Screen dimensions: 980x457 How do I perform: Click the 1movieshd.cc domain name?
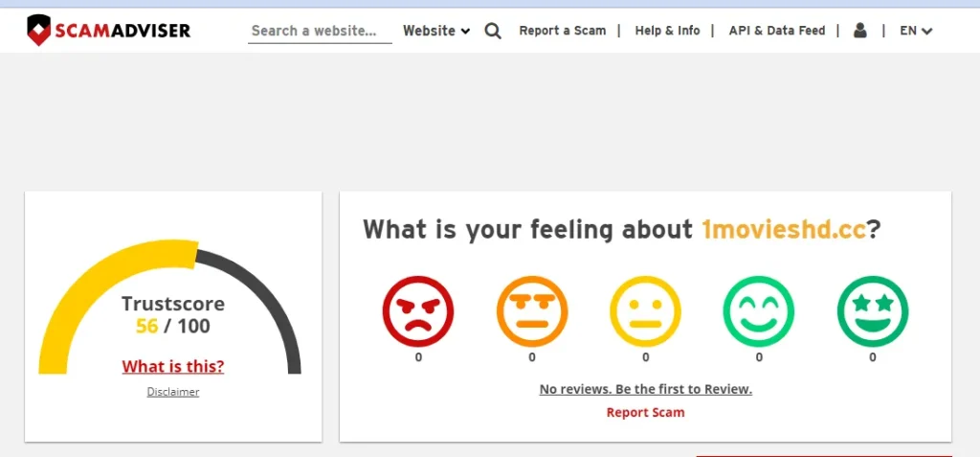(x=784, y=229)
